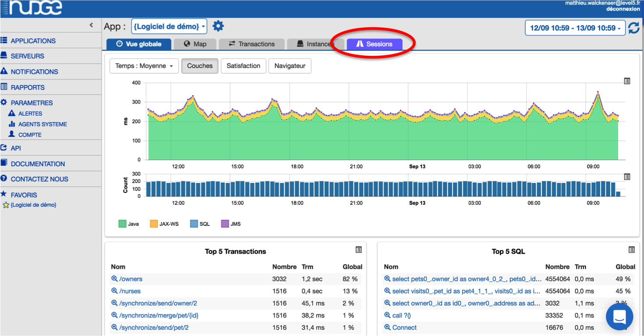
Task: Toggle the SQL series in the chart legend
Action: click(x=193, y=223)
